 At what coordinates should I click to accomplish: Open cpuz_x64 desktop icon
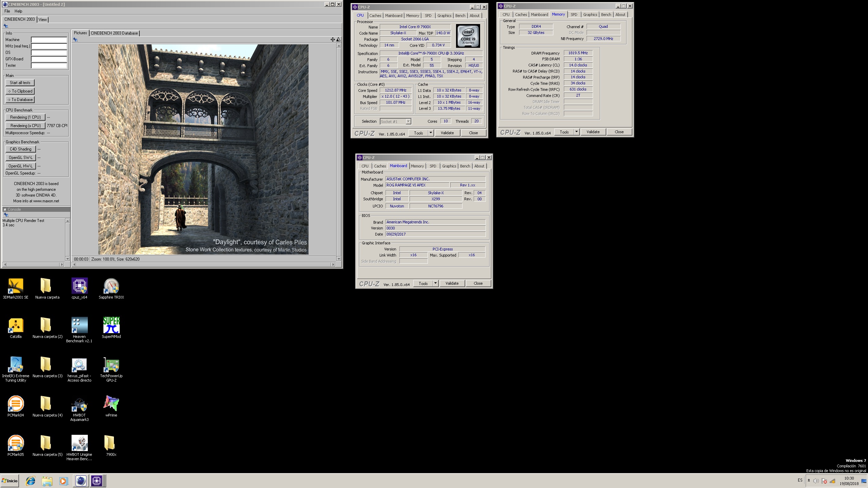79,288
